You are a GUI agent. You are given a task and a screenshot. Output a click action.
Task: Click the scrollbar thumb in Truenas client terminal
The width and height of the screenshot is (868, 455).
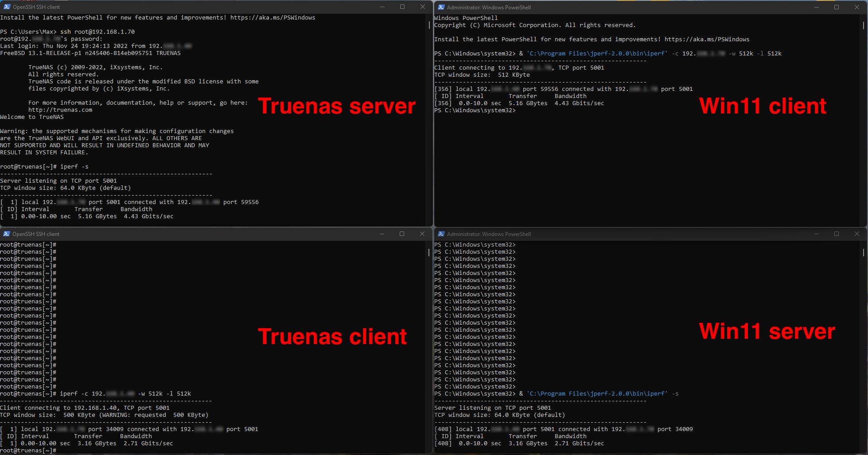[428, 252]
